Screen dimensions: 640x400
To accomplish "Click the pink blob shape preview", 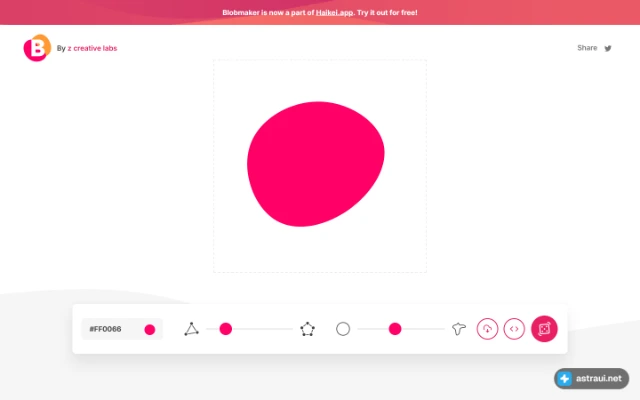I will 315,164.
